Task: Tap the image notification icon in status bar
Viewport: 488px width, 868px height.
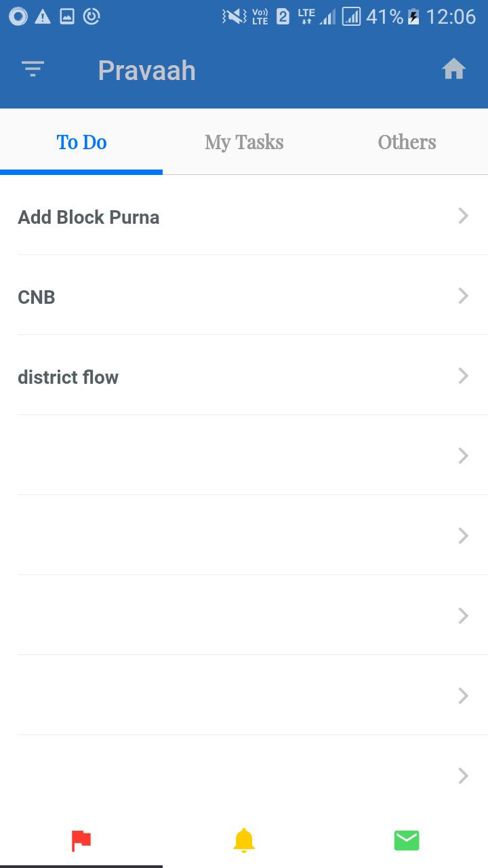Action: (x=67, y=16)
